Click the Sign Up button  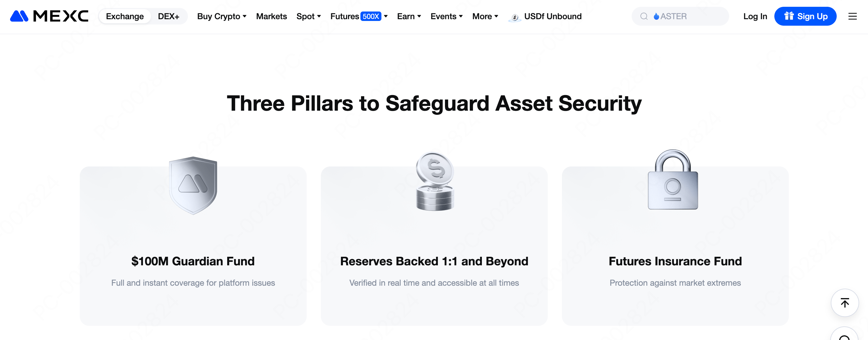(x=805, y=16)
